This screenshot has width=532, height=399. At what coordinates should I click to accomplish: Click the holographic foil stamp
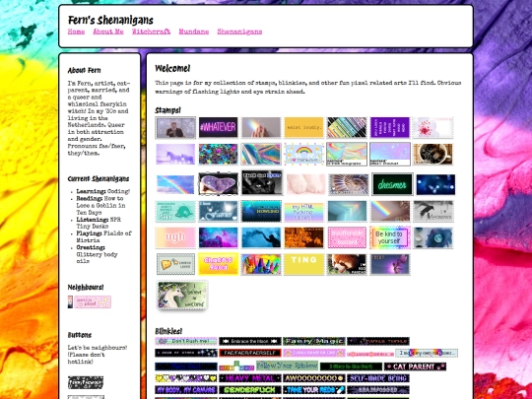click(x=261, y=154)
